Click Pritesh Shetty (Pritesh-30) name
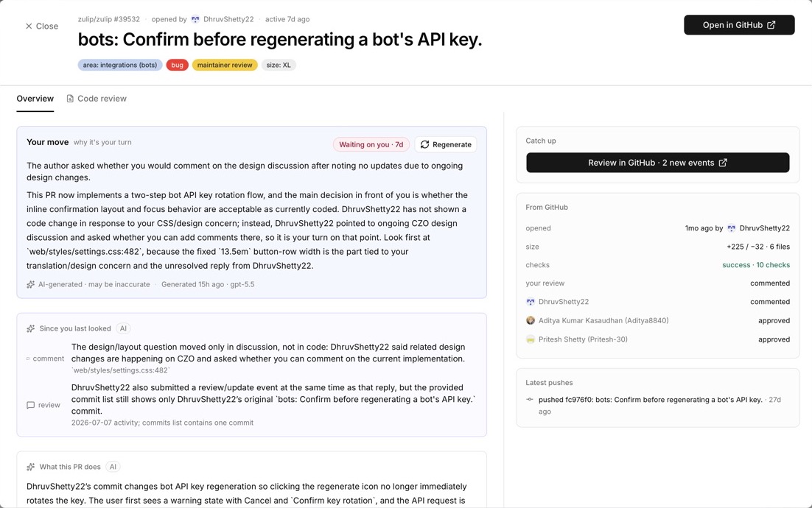 pyautogui.click(x=583, y=339)
